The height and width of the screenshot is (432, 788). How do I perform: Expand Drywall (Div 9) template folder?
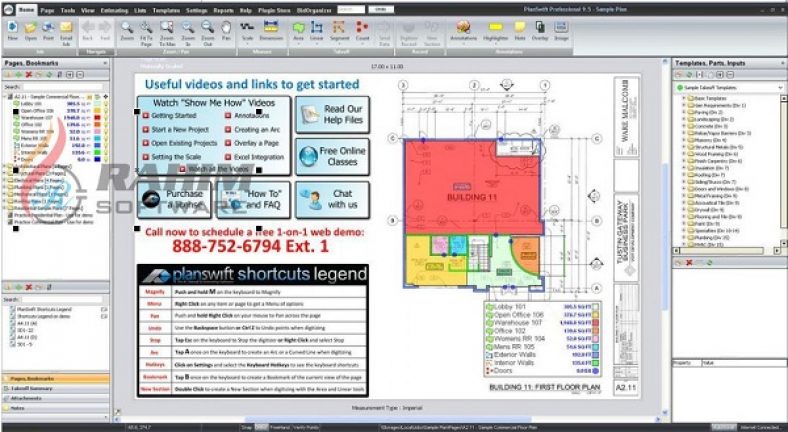[684, 209]
